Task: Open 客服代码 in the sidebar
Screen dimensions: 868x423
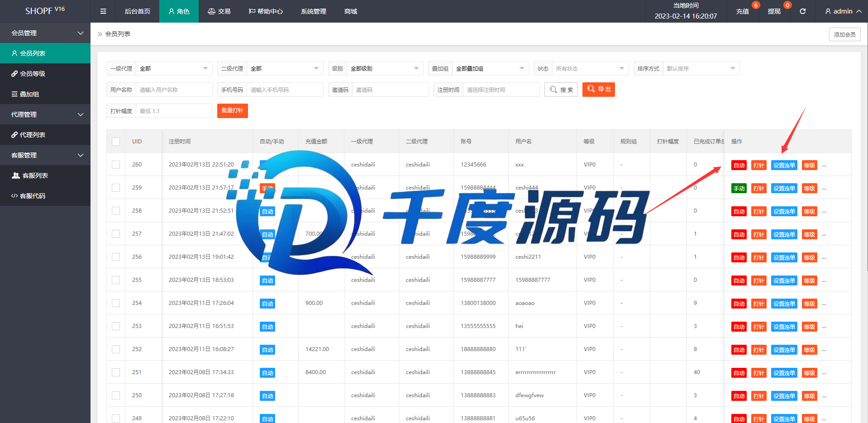Action: pos(45,196)
